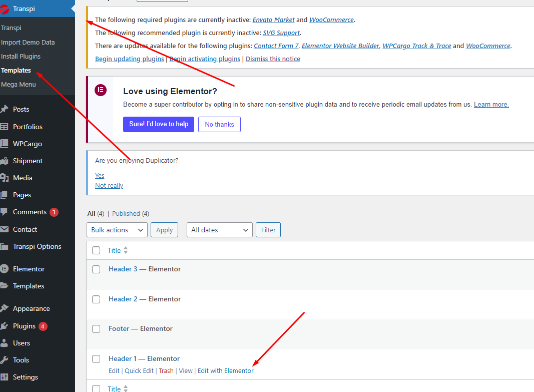Click the Shipment sidebar icon
Image resolution: width=534 pixels, height=392 pixels.
point(4,161)
